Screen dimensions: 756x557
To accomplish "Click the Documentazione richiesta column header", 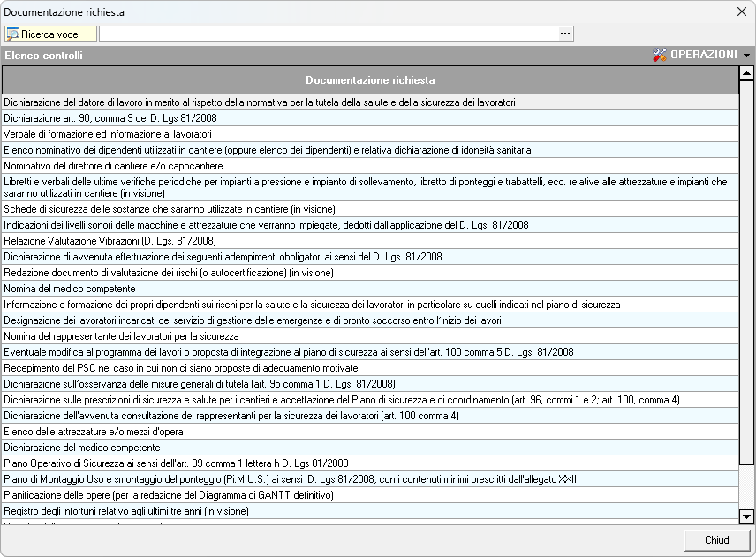I will 370,80.
